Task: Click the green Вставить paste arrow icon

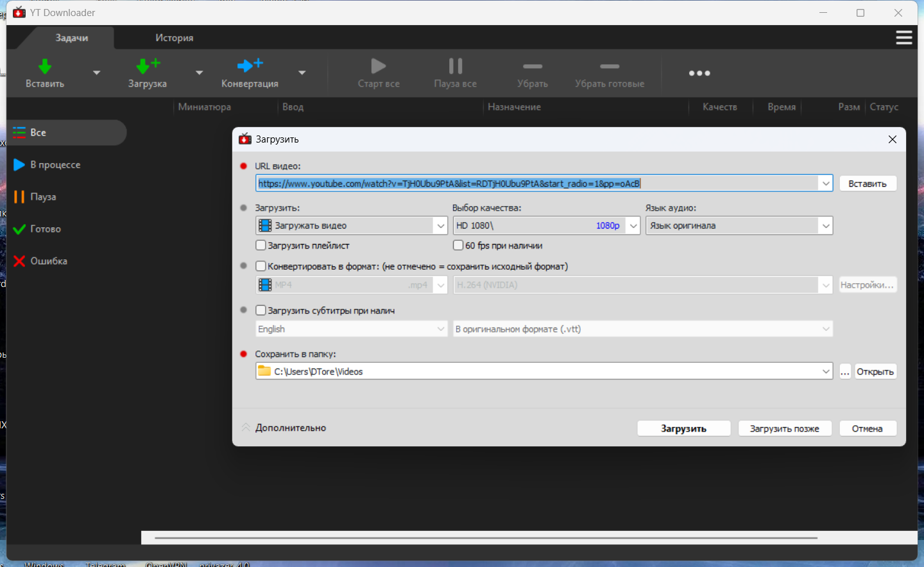Action: click(x=45, y=67)
